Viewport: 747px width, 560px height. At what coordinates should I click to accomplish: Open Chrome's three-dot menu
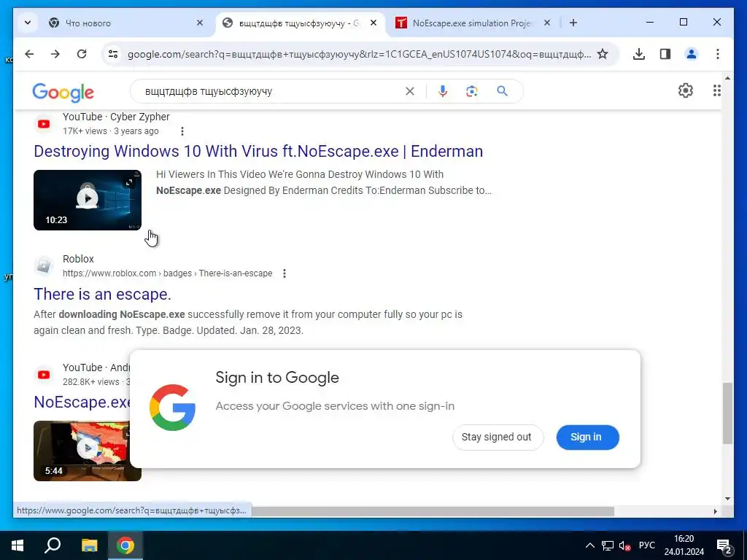[x=718, y=54]
